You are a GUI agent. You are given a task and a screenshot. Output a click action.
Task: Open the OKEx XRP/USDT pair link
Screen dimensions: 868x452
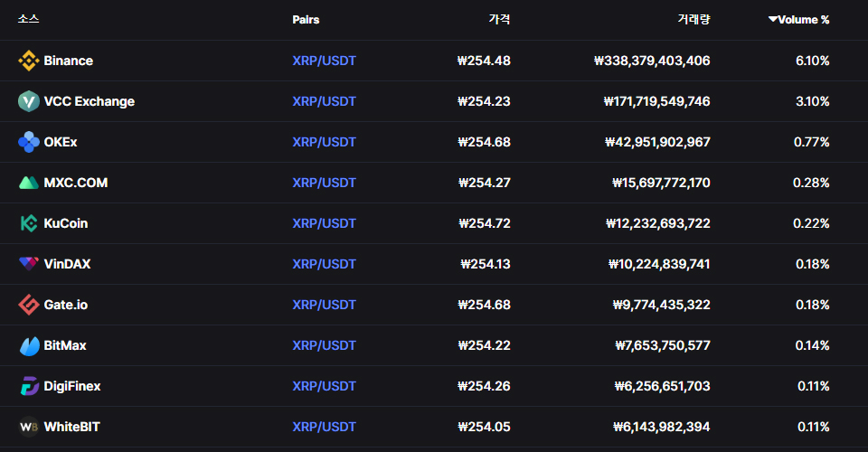324,142
